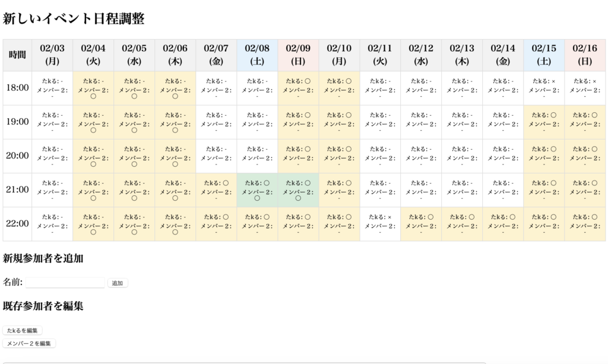Click the 02/11 22:00 cell marked ×

(380, 224)
